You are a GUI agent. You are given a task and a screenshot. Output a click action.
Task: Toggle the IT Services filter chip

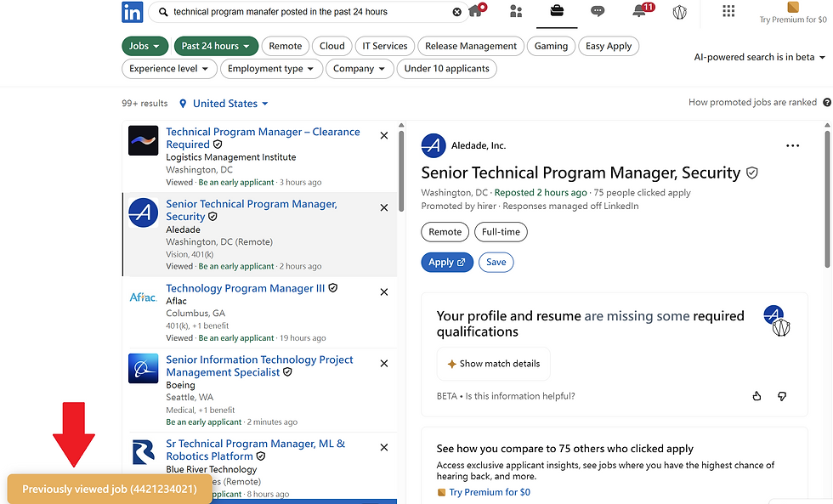384,46
